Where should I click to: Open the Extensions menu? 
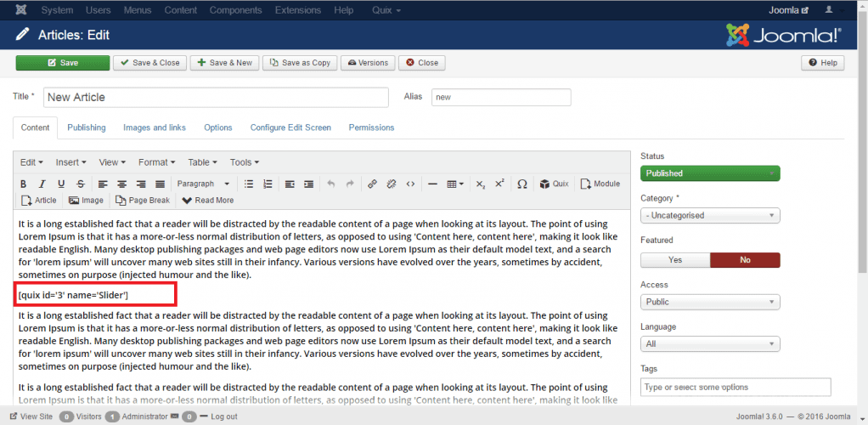click(x=298, y=10)
